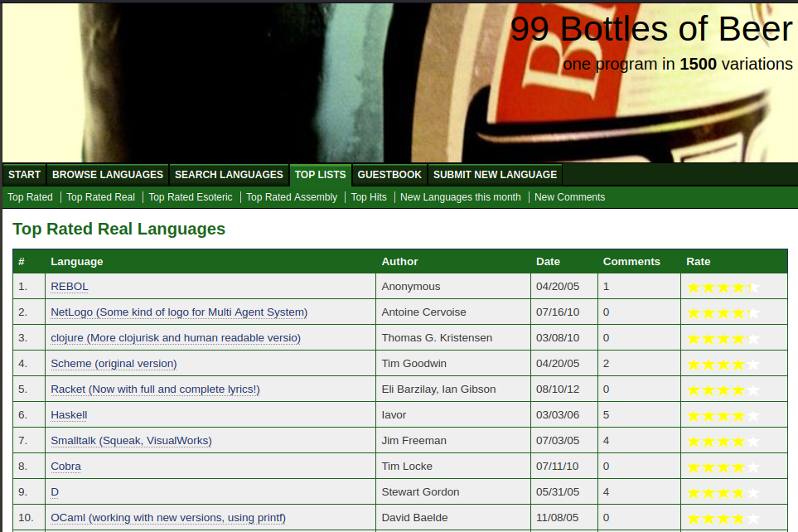Click the star rating in the NetLogo row
This screenshot has width=798, height=532.
[x=723, y=313]
